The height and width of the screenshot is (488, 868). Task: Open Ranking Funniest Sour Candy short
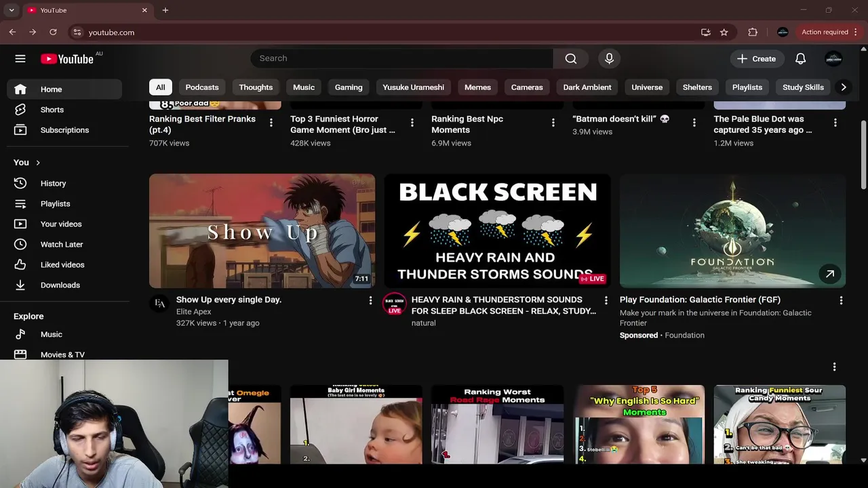780,424
